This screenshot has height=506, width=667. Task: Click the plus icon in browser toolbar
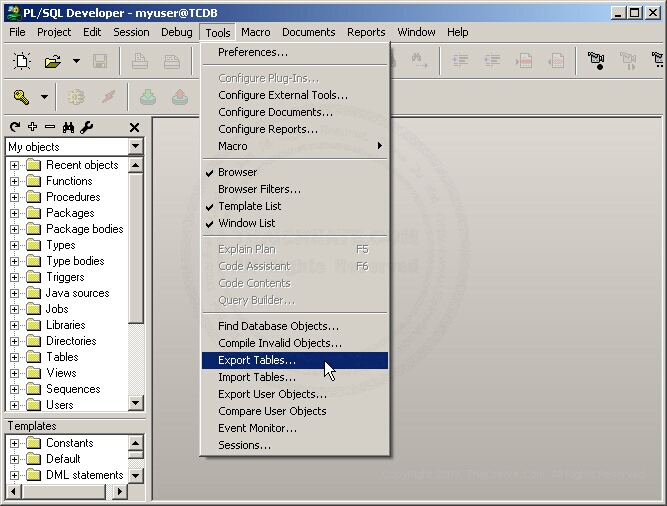pos(32,127)
